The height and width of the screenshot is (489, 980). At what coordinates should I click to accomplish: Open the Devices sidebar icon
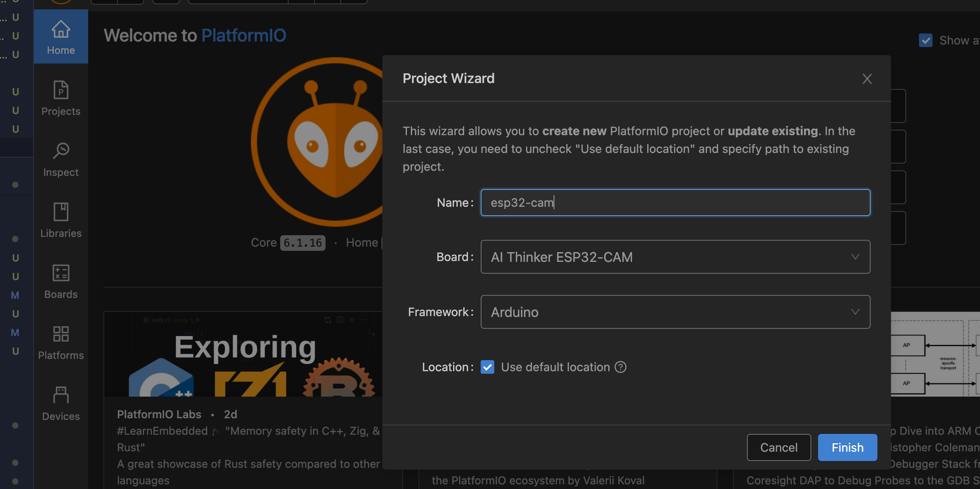pos(61,403)
